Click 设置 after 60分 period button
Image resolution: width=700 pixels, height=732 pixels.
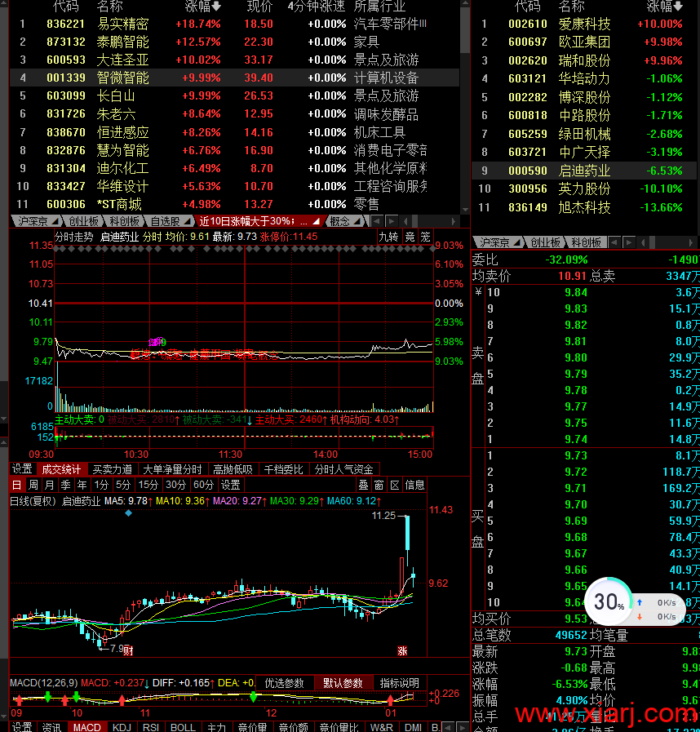tap(231, 485)
